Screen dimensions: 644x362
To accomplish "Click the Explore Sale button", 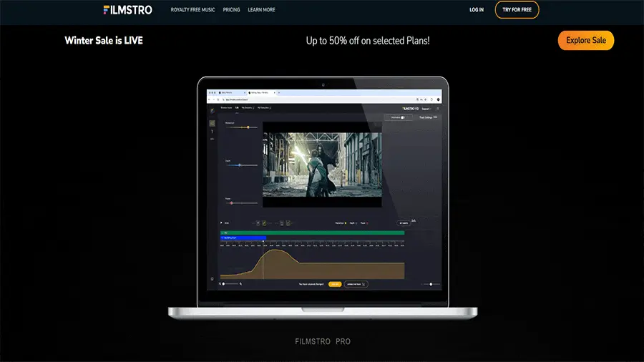I will click(585, 41).
